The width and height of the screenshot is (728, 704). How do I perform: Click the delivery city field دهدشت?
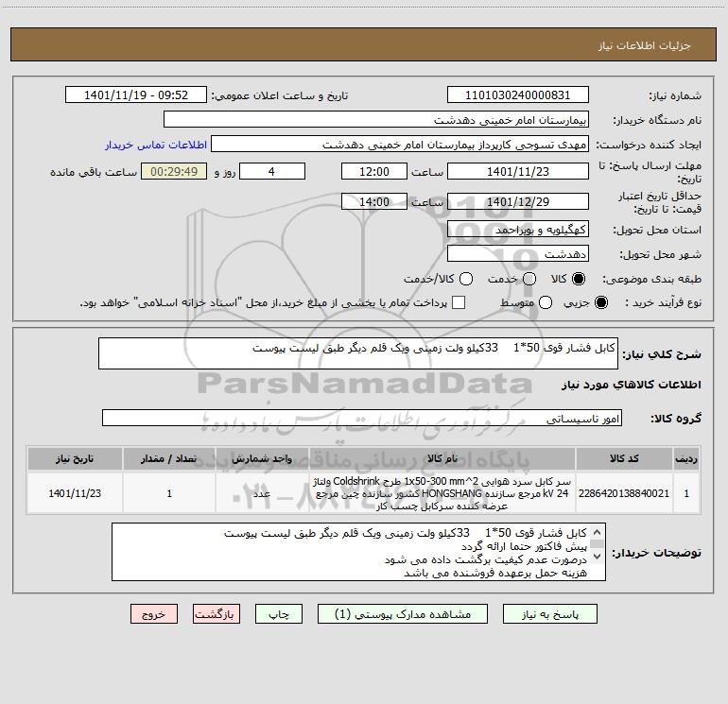518,253
